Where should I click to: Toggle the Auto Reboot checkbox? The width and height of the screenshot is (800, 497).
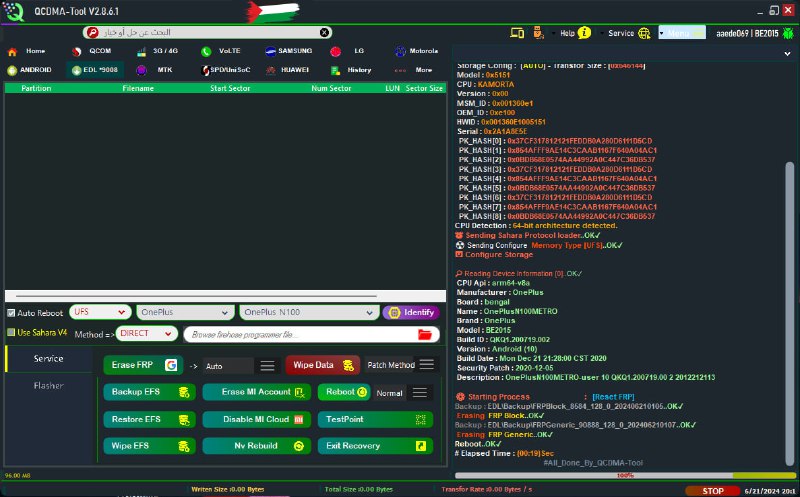pos(11,313)
